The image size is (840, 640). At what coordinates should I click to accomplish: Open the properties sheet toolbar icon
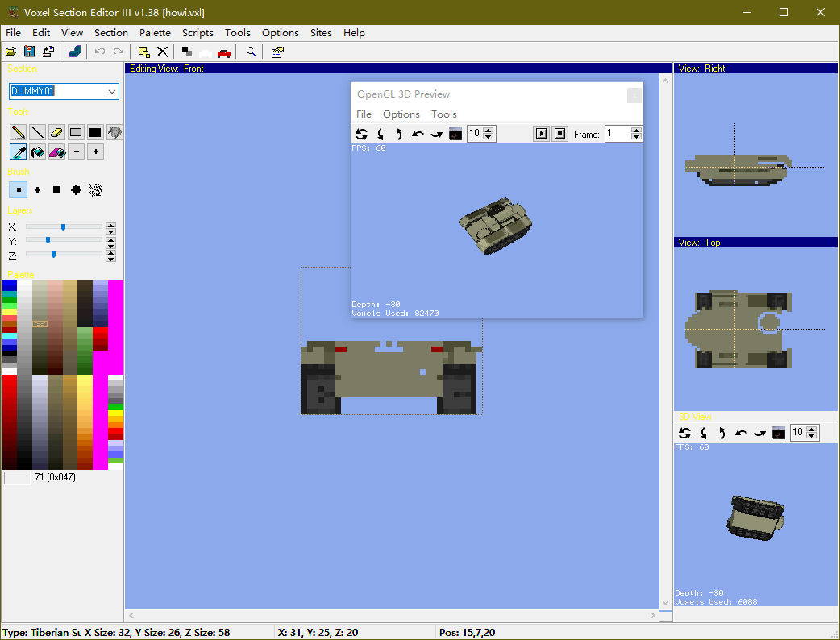[277, 52]
